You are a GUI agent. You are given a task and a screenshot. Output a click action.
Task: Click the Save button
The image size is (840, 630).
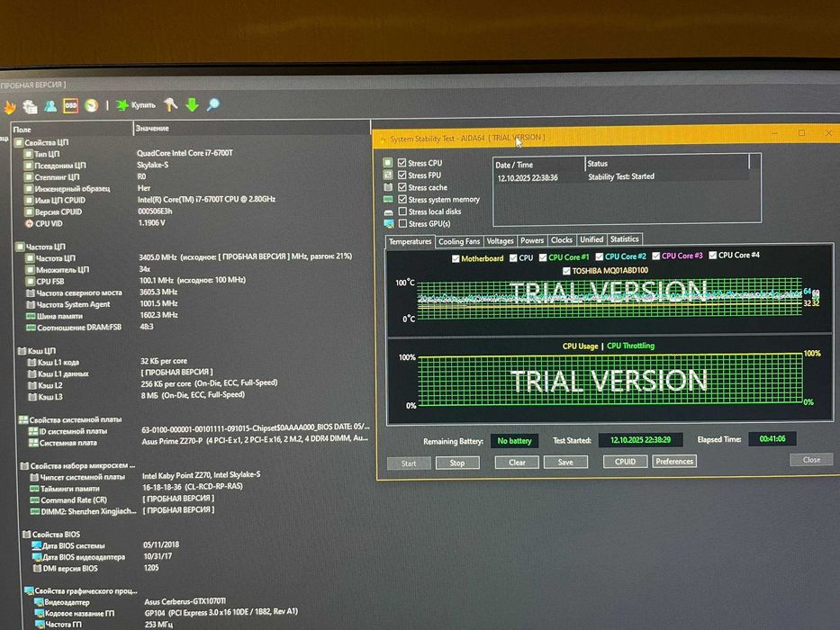565,462
